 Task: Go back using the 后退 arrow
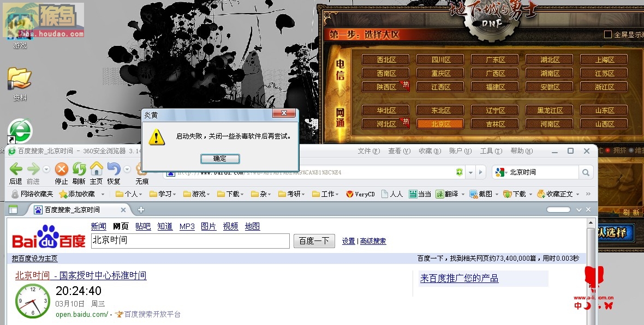[x=16, y=168]
